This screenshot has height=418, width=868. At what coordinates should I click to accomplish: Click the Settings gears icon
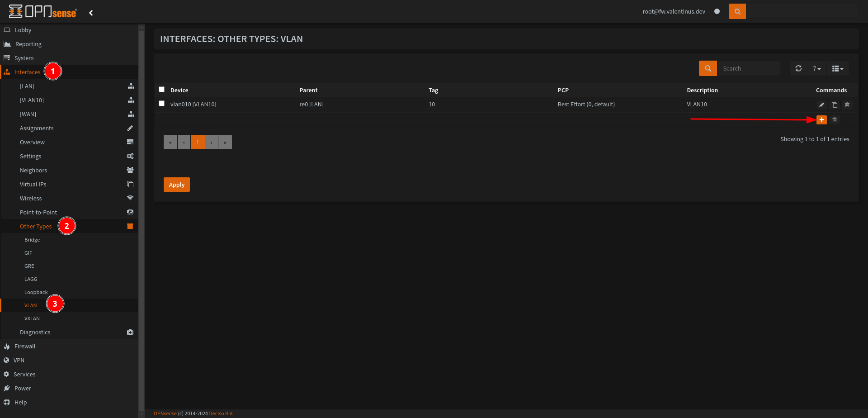[x=130, y=156]
